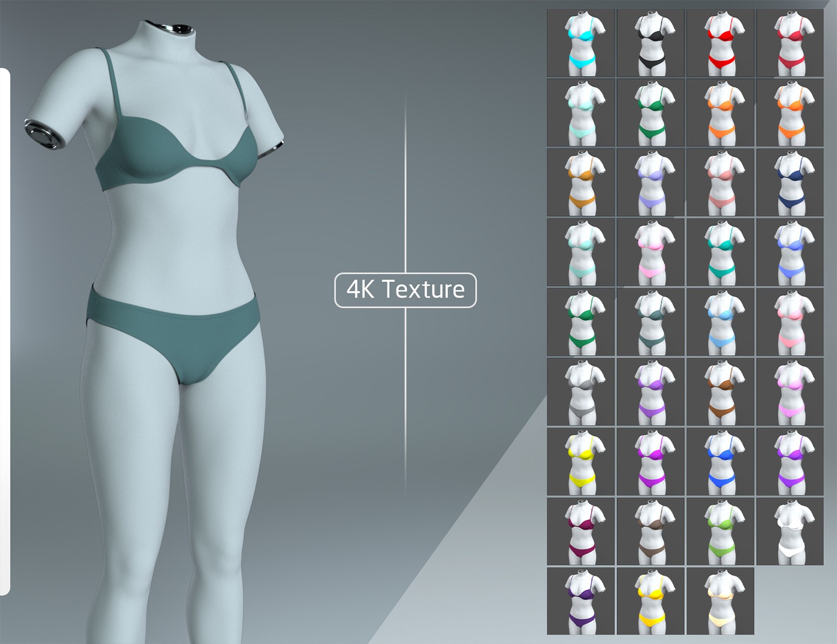Select the lavender bikini texture thumbnail
The image size is (837, 644).
651,183
